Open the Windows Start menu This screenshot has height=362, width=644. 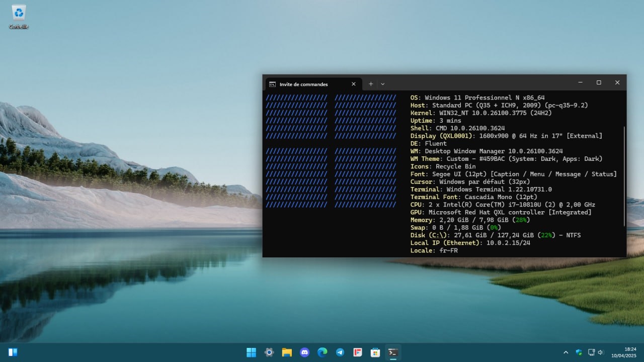tap(251, 352)
